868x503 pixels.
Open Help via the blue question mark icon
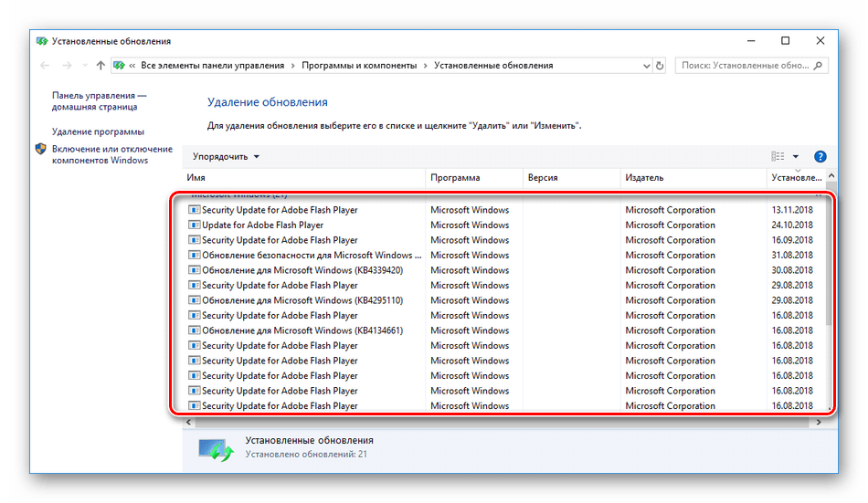click(x=820, y=157)
